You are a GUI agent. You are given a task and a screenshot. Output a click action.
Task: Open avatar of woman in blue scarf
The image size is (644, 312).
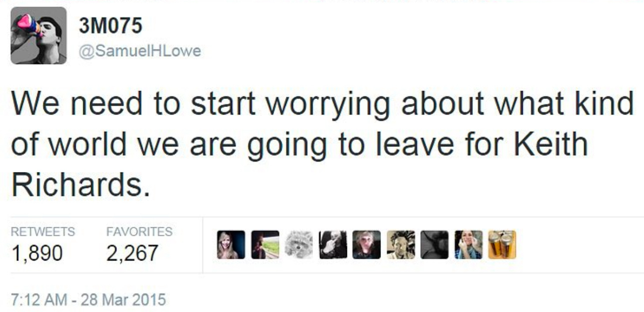click(x=469, y=245)
